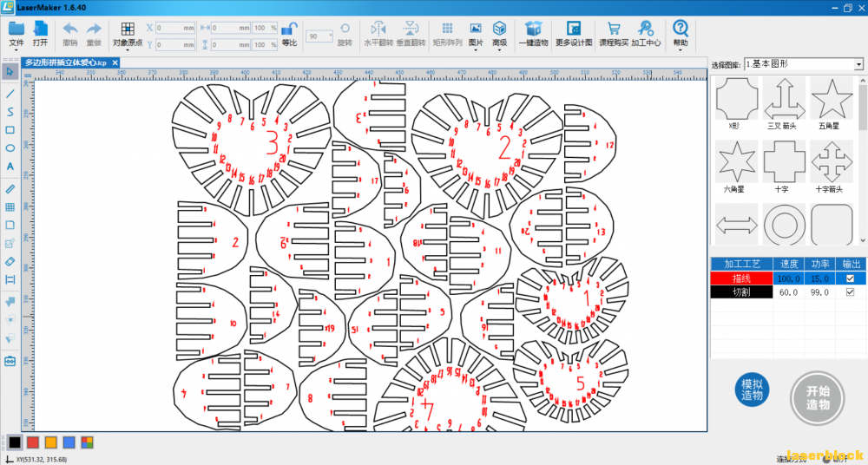Viewport: 868px width, 465px height.
Task: Open the 帮助 help menu
Action: (x=681, y=35)
